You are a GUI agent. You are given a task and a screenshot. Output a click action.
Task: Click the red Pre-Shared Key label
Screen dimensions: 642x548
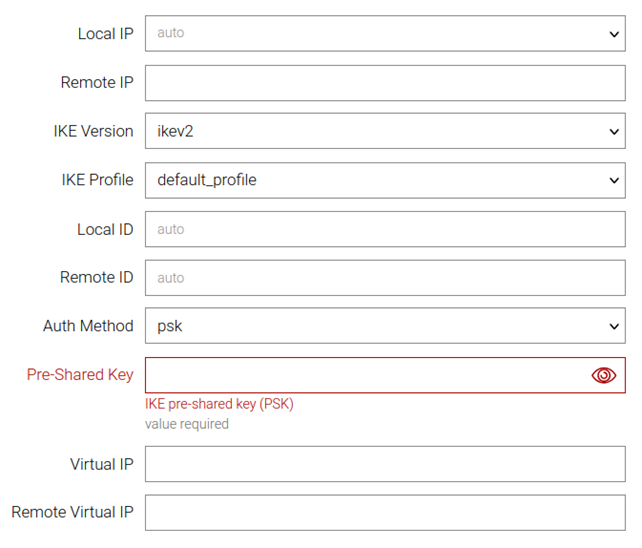(x=80, y=375)
